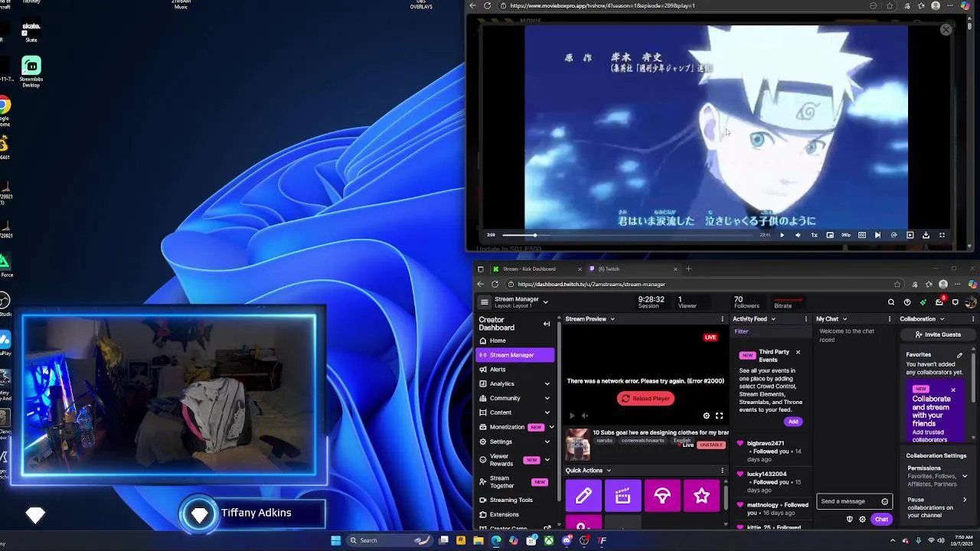Open Alerts in the sidebar
The image size is (980, 551).
click(x=514, y=370)
